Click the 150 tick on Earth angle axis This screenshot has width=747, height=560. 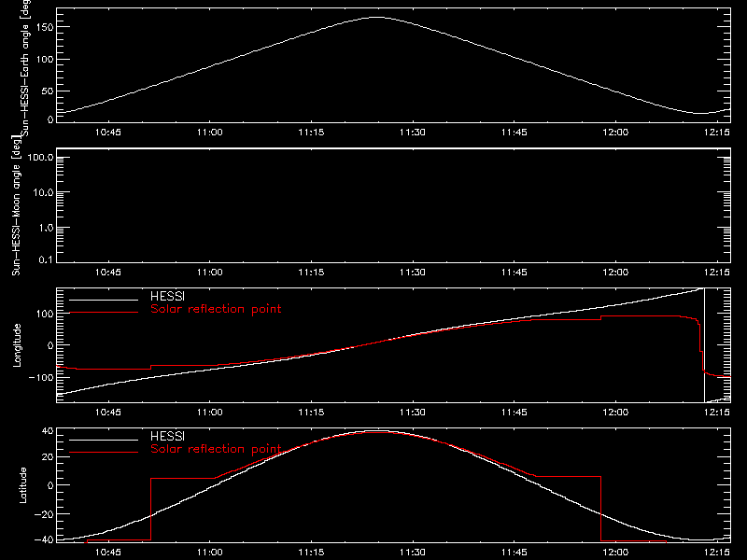click(x=45, y=27)
